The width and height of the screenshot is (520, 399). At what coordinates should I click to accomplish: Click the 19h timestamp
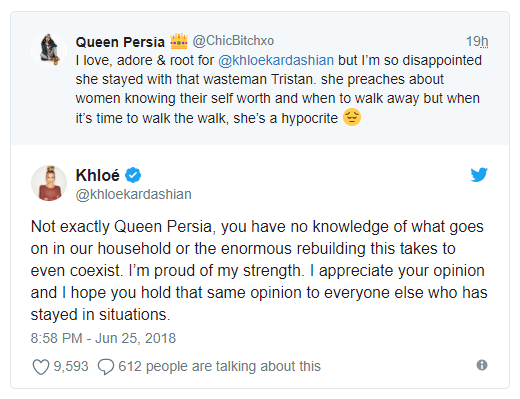click(x=477, y=41)
